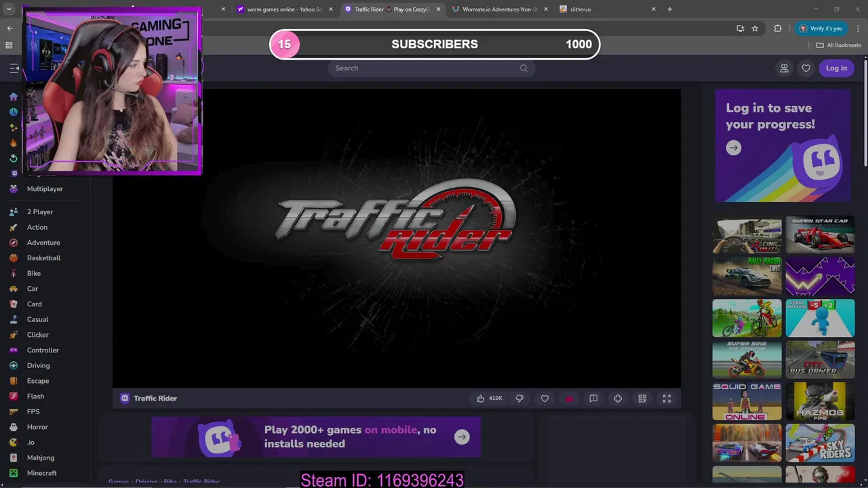Select the Casual category
The image size is (868, 488).
pos(37,319)
